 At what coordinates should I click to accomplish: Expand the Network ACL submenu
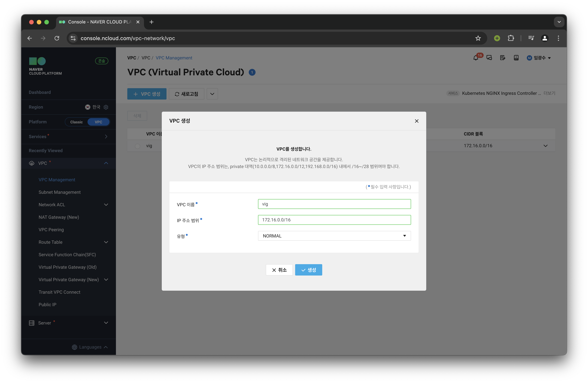pyautogui.click(x=106, y=205)
